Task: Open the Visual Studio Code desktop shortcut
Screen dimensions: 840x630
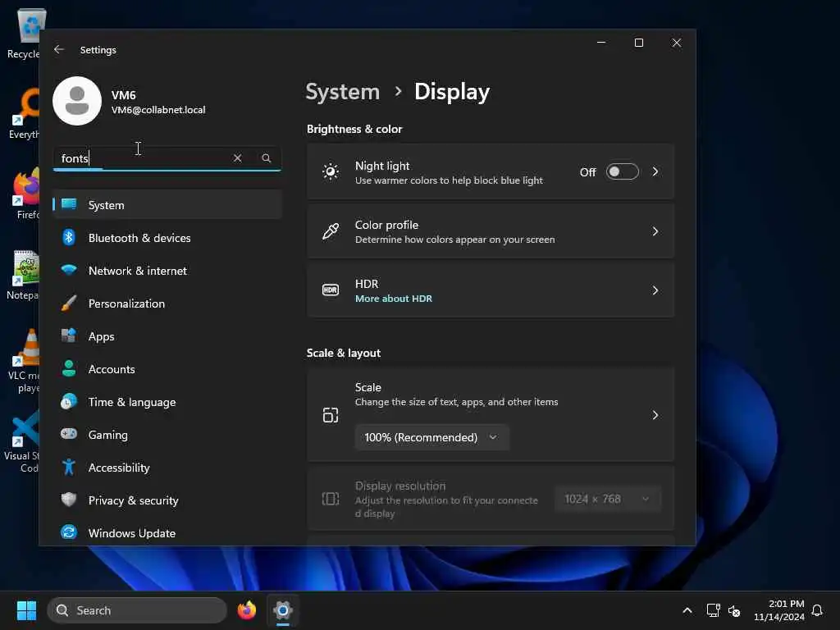Action: (x=21, y=441)
